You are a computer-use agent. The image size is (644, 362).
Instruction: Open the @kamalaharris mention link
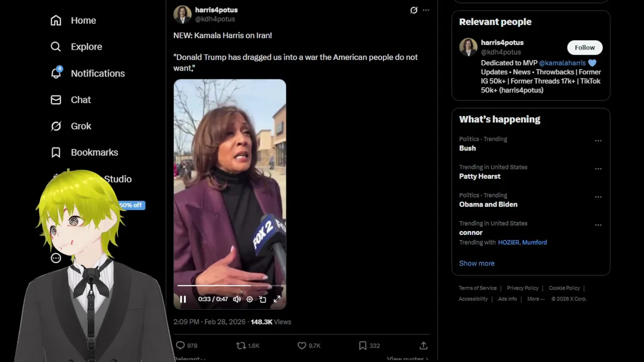click(x=562, y=63)
